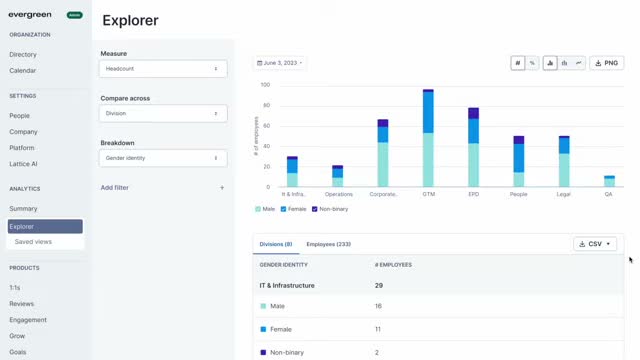Click the EPD bar in the chart
The width and height of the screenshot is (640, 360).
pos(473,147)
